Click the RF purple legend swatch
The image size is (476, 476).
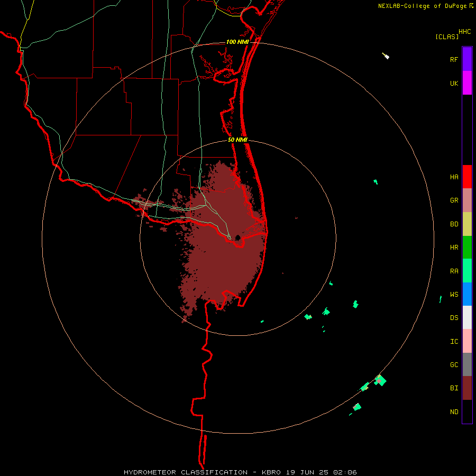click(467, 59)
